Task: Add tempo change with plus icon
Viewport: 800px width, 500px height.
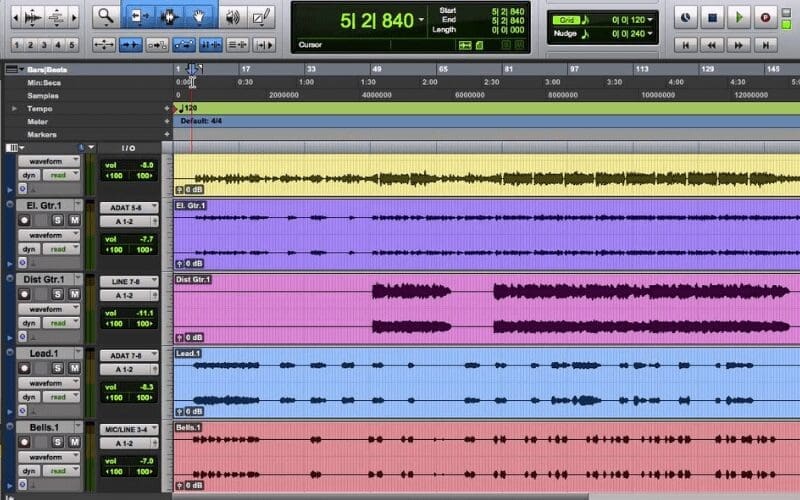Action: coord(166,108)
